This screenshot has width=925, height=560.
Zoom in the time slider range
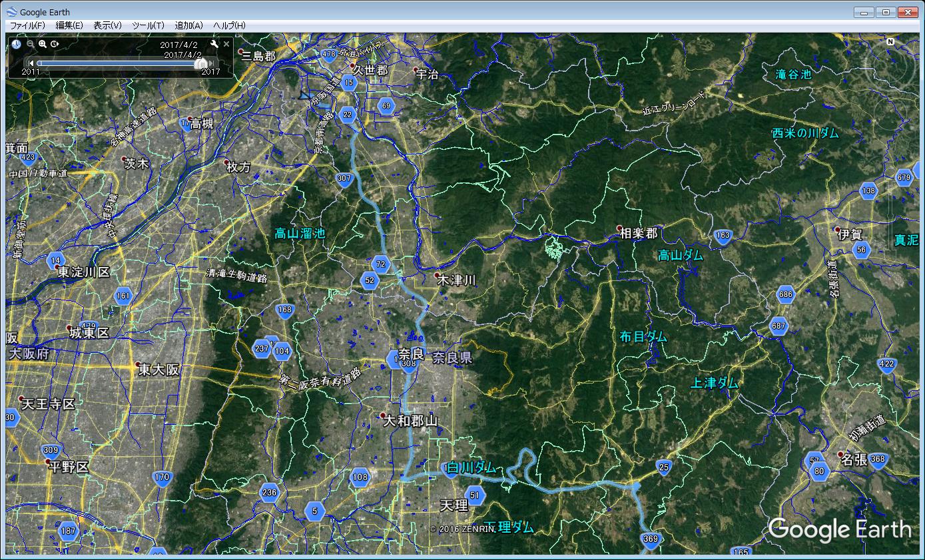43,44
